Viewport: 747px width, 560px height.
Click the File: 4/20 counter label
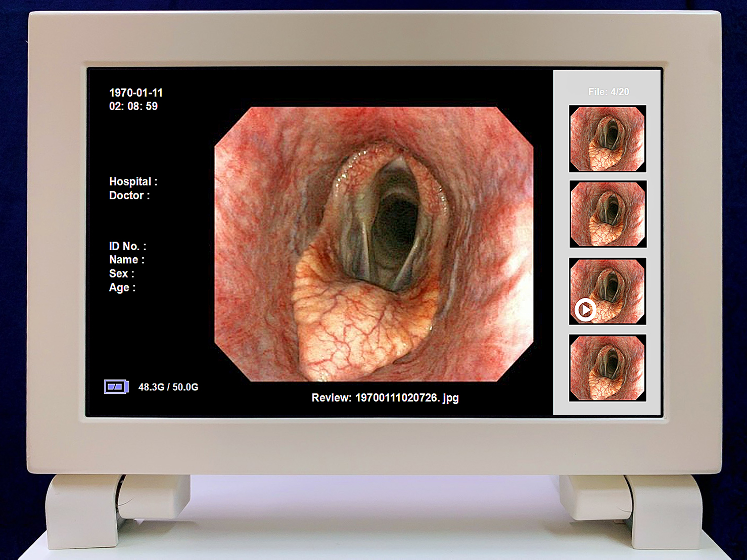coord(608,92)
